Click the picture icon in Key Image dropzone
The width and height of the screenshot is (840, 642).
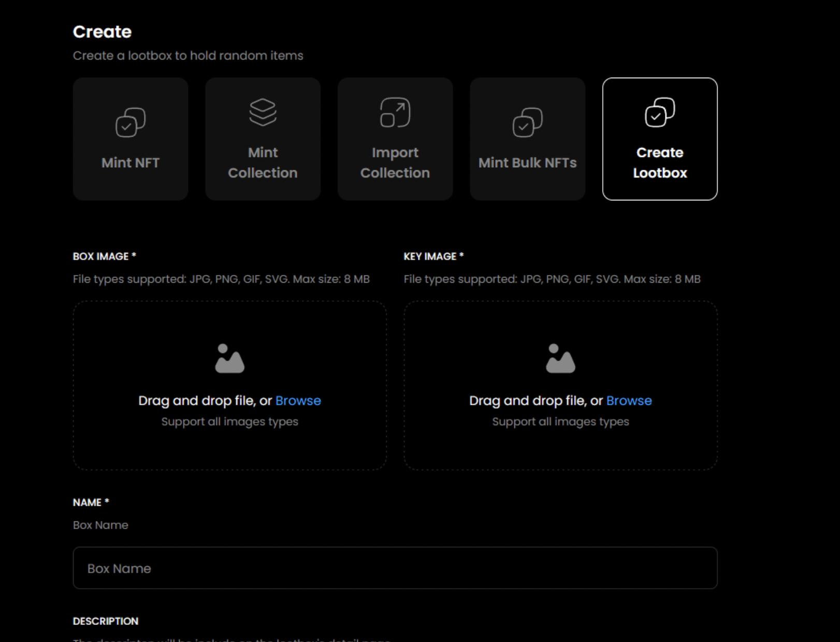point(560,358)
